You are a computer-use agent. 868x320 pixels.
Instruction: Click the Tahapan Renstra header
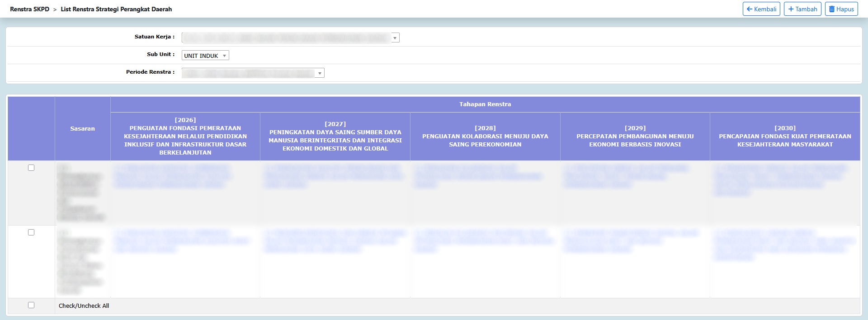point(485,104)
